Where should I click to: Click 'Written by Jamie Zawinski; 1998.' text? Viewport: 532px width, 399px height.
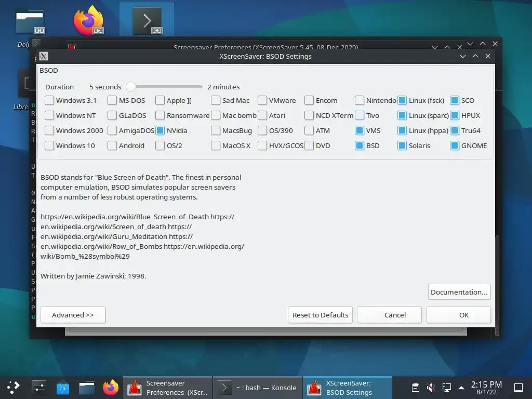tap(94, 276)
